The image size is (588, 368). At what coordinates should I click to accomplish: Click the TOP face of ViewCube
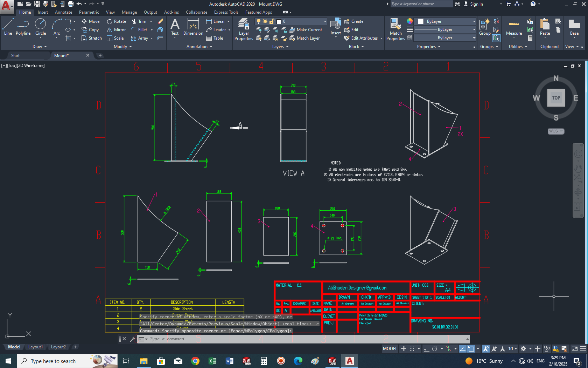point(556,98)
